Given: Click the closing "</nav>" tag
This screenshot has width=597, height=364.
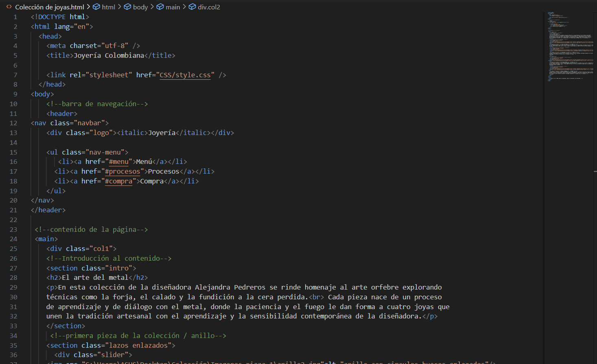Looking at the screenshot, I should (42, 200).
